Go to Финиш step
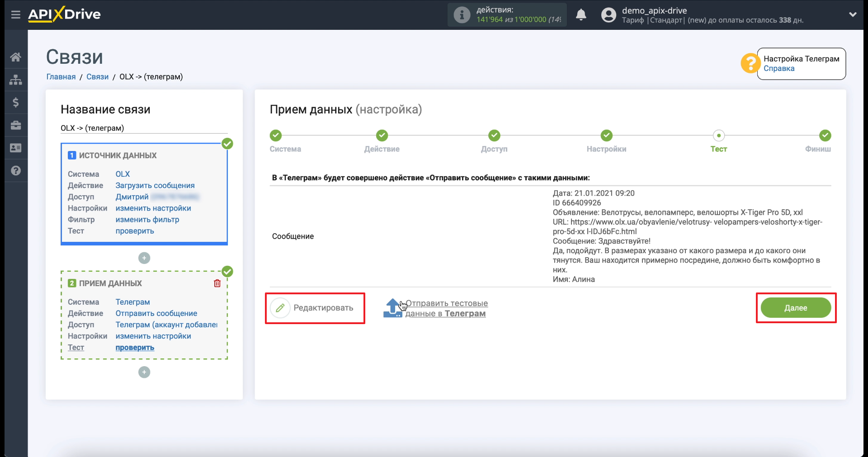The height and width of the screenshot is (457, 868). coord(825,136)
